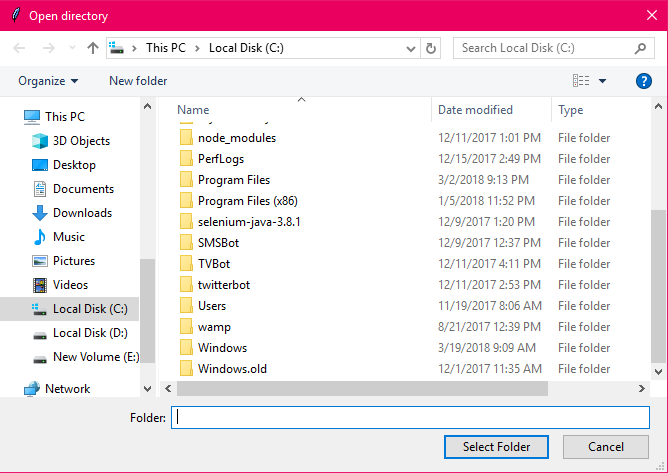668x473 pixels.
Task: Expand the address bar history dropdown
Action: point(411,49)
